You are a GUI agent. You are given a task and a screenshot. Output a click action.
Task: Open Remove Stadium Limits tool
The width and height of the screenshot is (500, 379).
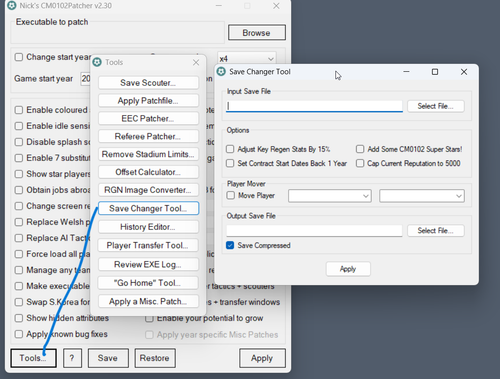tap(148, 154)
